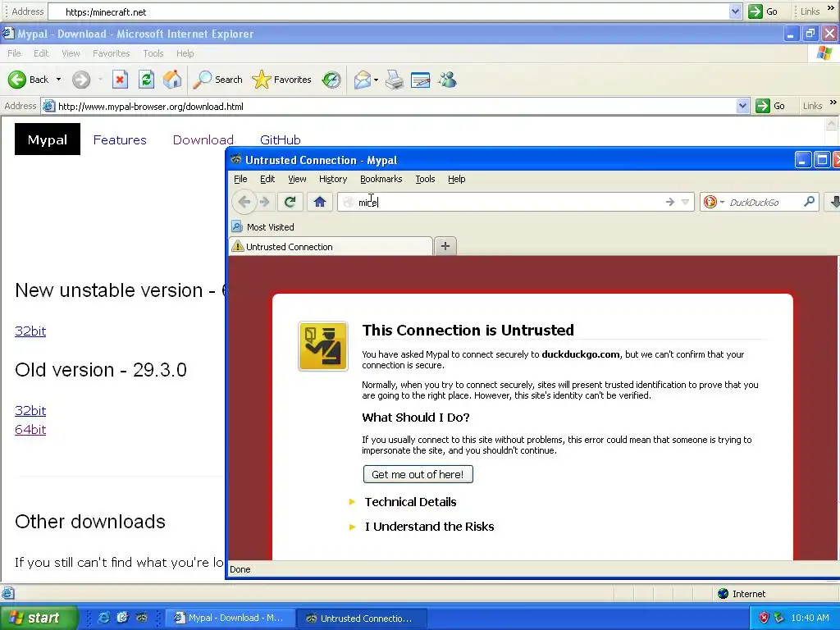The image size is (840, 630).
Task: Open the Mypal downloads arrow icon
Action: [x=834, y=202]
